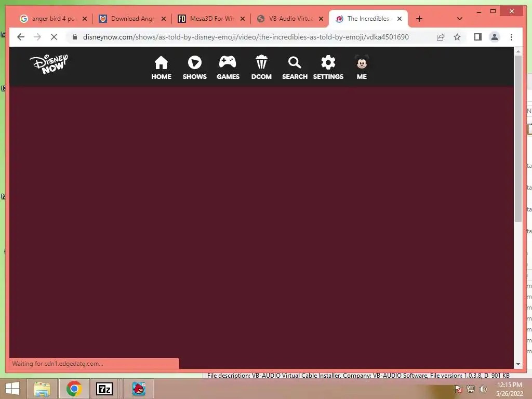Open the Chrome side panel
The image size is (532, 399).
[478, 37]
